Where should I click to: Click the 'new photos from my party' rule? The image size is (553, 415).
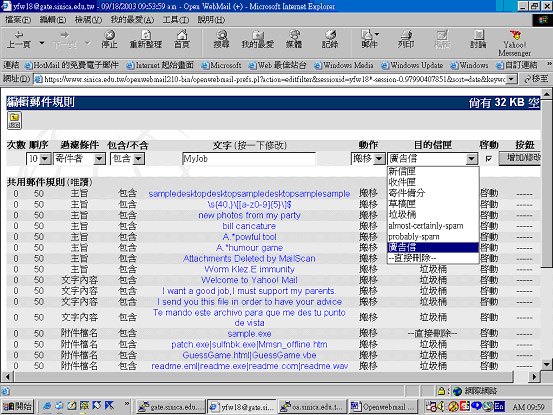click(x=249, y=215)
